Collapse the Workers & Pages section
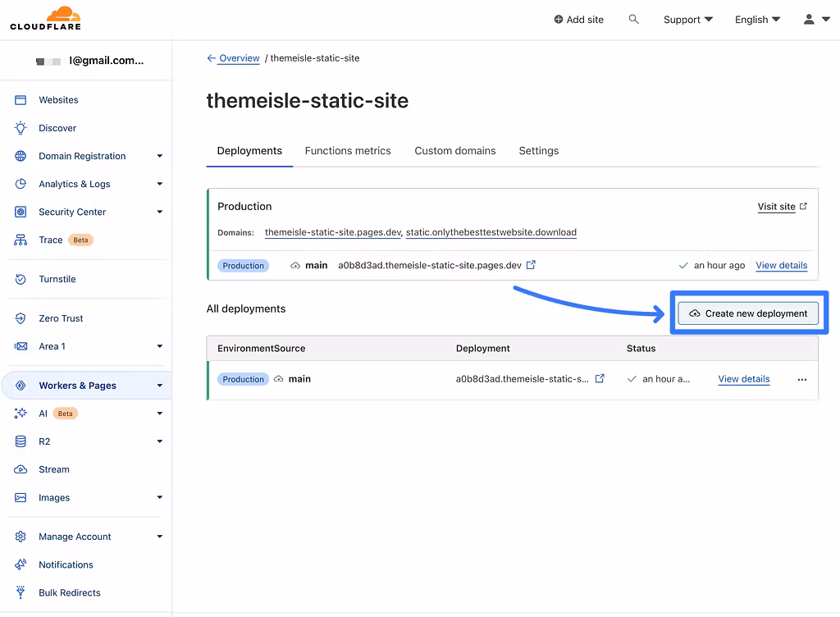The image size is (840, 617). [160, 385]
